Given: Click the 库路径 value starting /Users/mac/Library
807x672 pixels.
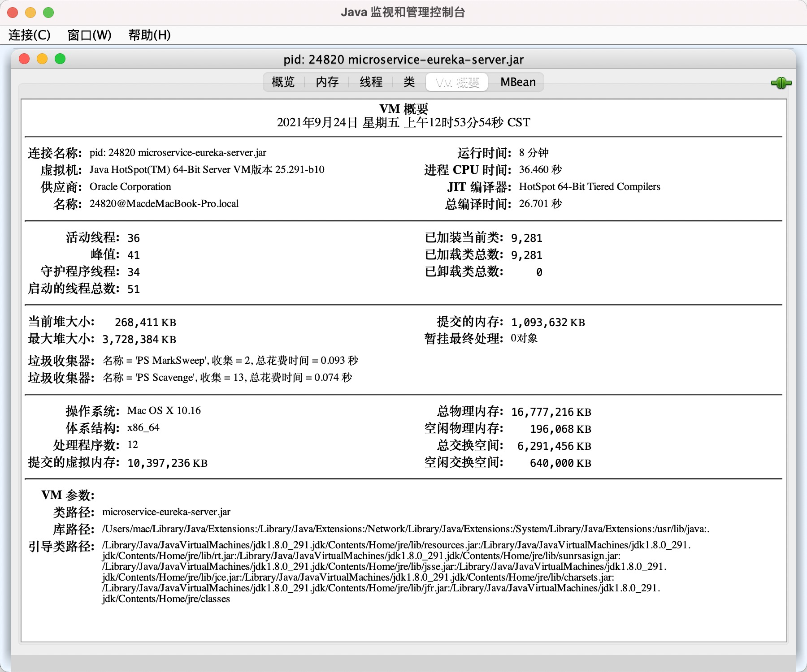Looking at the screenshot, I should (406, 529).
